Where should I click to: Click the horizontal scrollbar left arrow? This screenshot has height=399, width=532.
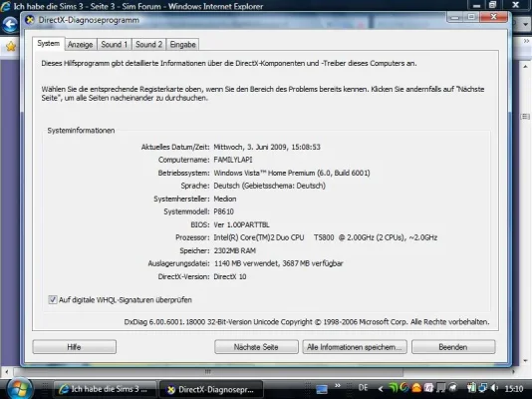click(x=6, y=372)
